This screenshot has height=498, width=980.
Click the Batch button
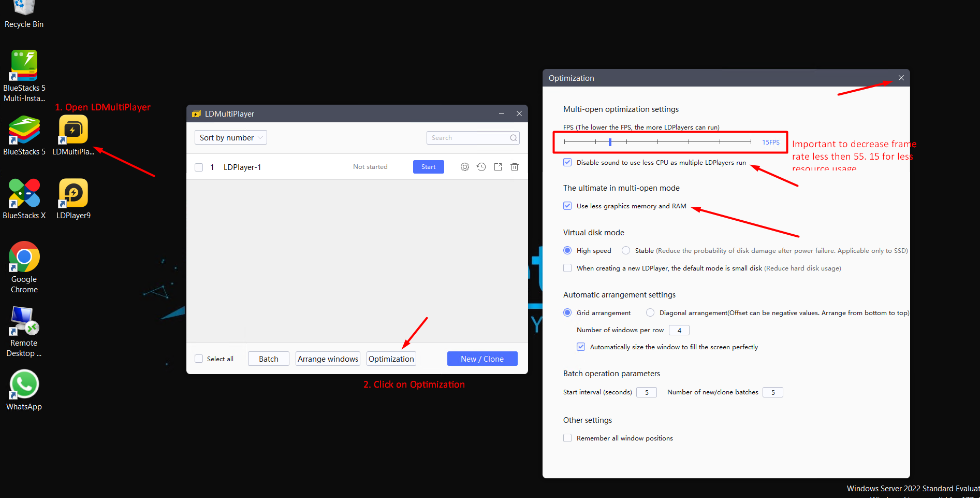[269, 359]
